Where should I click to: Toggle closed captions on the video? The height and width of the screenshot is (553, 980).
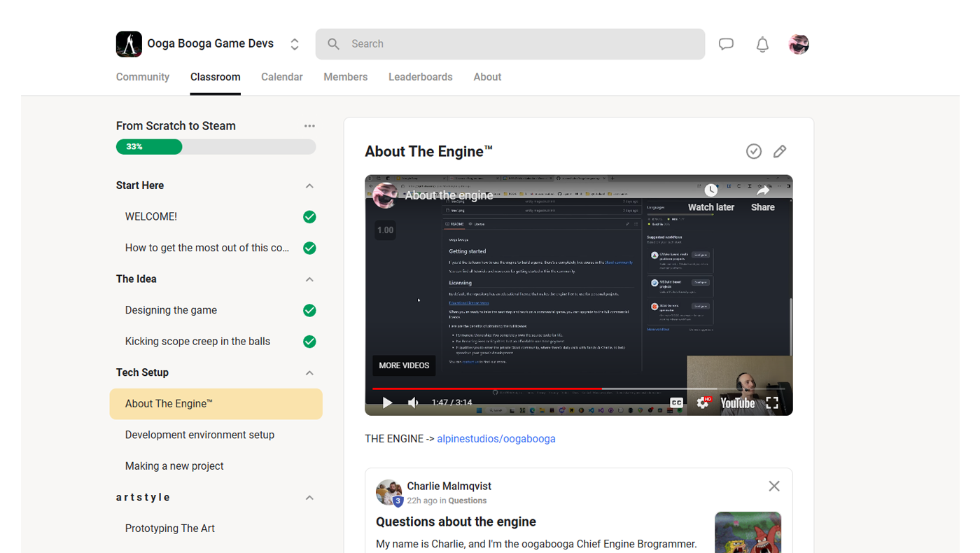pyautogui.click(x=676, y=402)
